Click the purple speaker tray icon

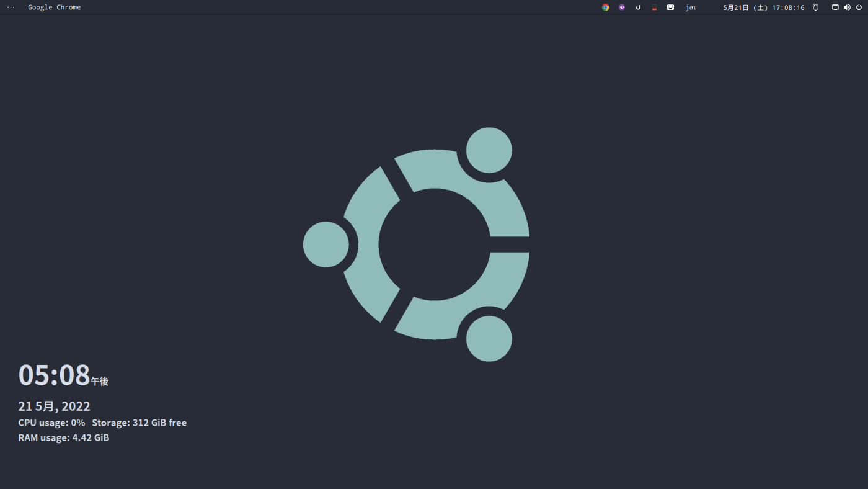pos(622,7)
